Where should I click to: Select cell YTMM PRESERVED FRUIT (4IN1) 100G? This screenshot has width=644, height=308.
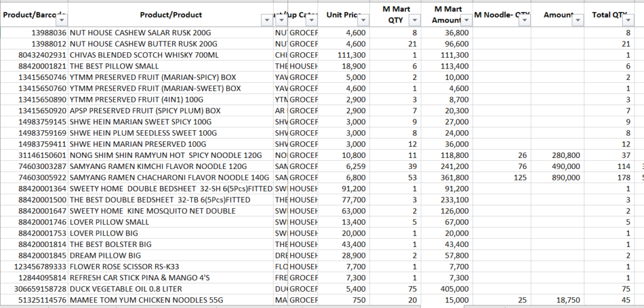pos(171,99)
